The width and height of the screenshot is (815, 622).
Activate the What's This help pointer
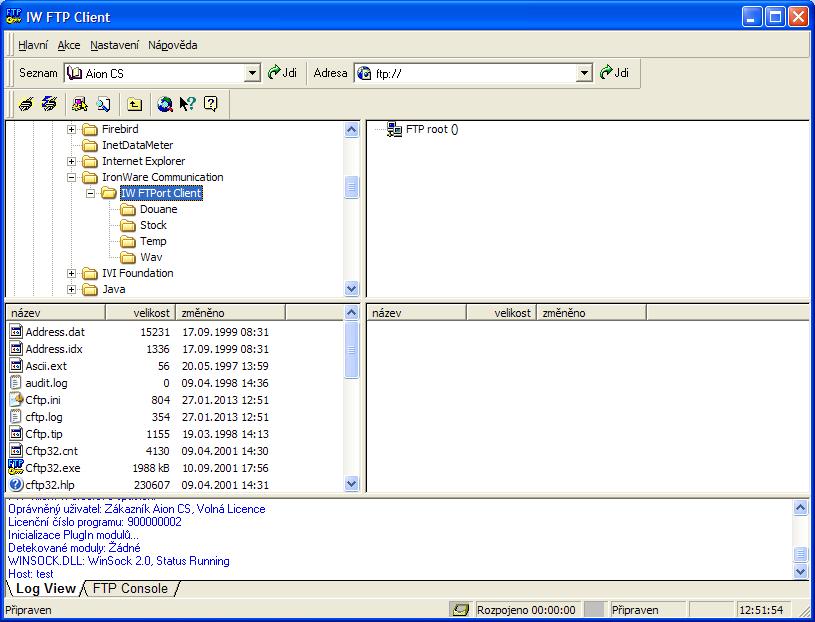tap(187, 104)
